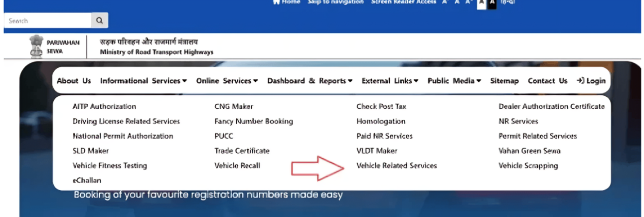Click the favourite registration numbers banner text
This screenshot has width=644, height=217.
coord(208,195)
